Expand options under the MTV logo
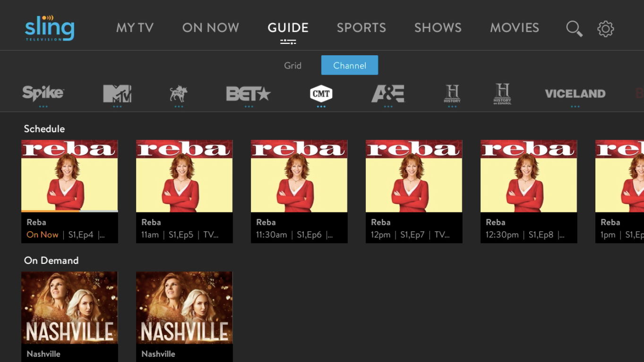Screen dimensions: 644x362 coord(117,106)
